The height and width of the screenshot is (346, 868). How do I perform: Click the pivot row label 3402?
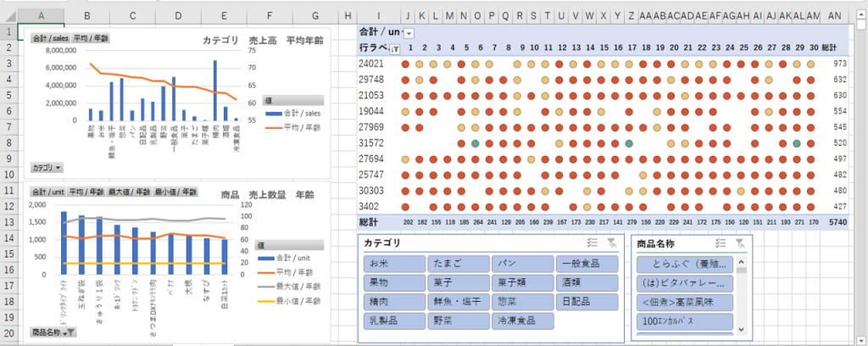coord(369,207)
